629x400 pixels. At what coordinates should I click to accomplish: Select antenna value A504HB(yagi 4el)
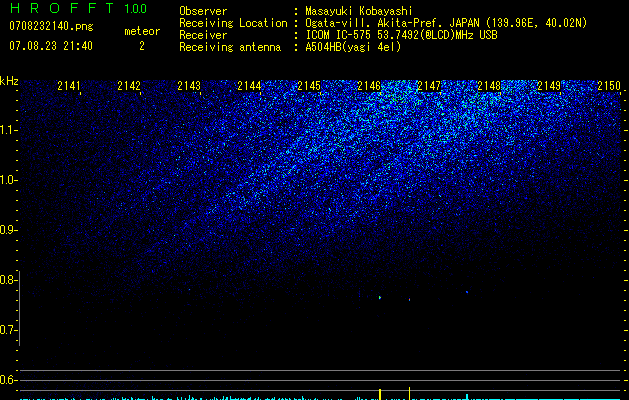(x=353, y=47)
